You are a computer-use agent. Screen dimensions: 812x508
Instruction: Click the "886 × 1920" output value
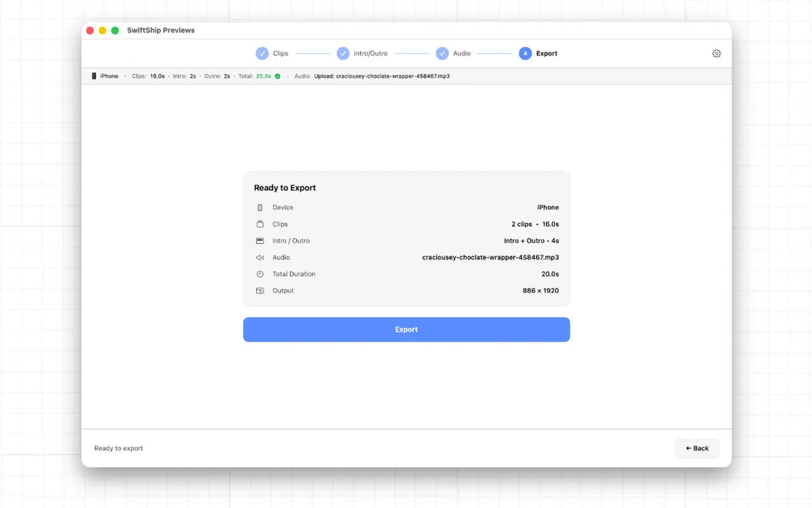(x=541, y=291)
